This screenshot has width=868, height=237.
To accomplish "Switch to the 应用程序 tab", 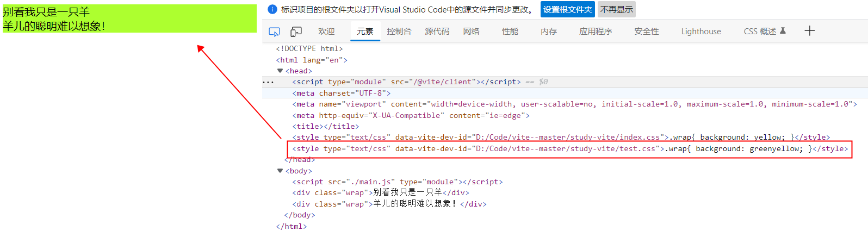I will tap(596, 32).
